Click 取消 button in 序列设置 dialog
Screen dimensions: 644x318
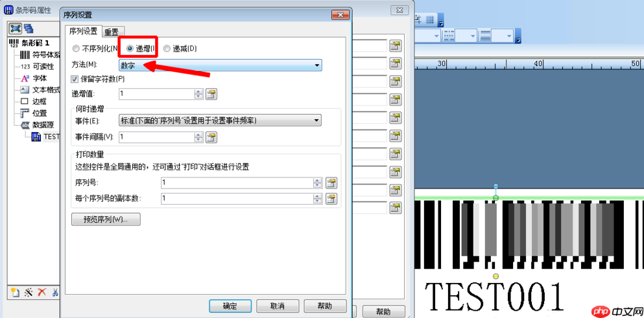coord(278,306)
